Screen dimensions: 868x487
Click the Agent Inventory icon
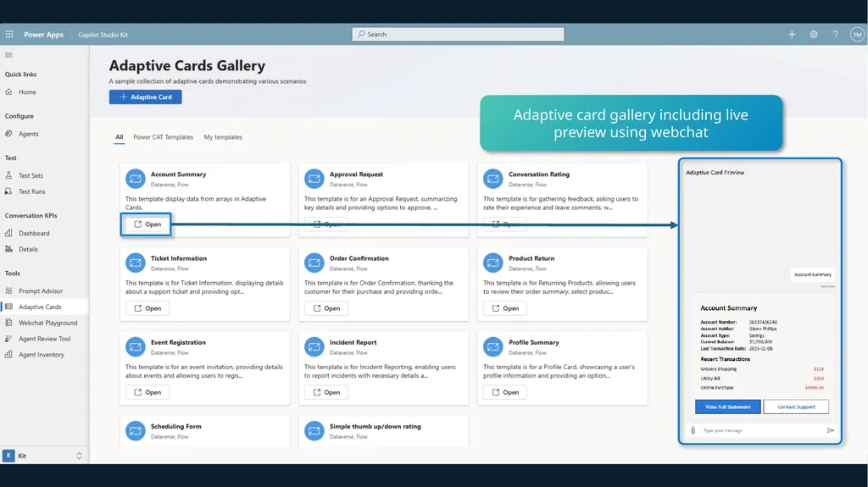[8, 354]
